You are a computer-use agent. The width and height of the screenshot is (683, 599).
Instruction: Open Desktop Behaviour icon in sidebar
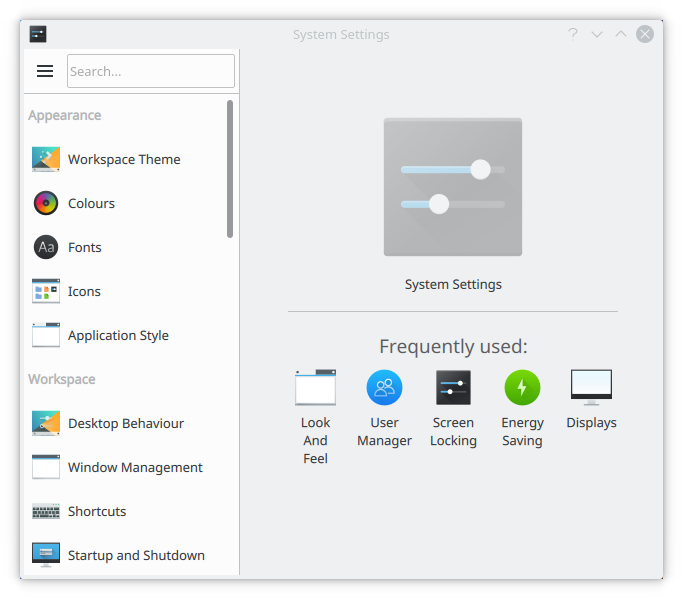pos(46,423)
